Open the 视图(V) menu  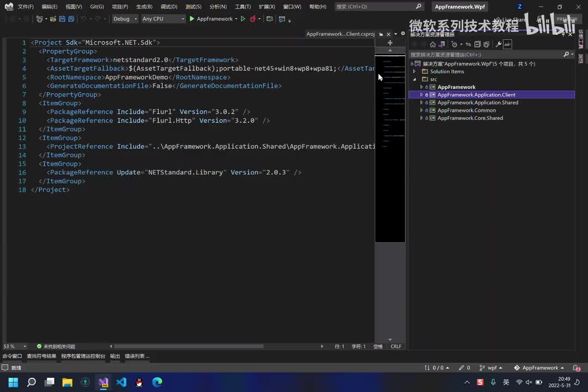[73, 7]
